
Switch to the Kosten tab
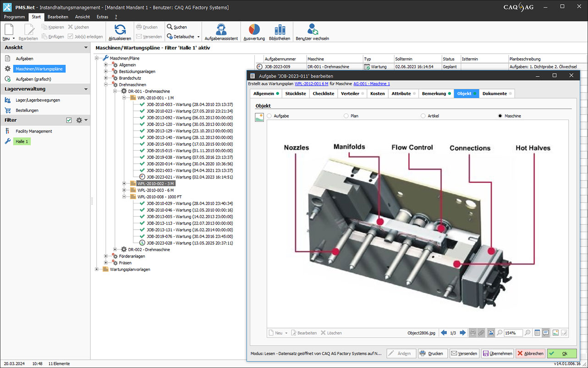377,93
